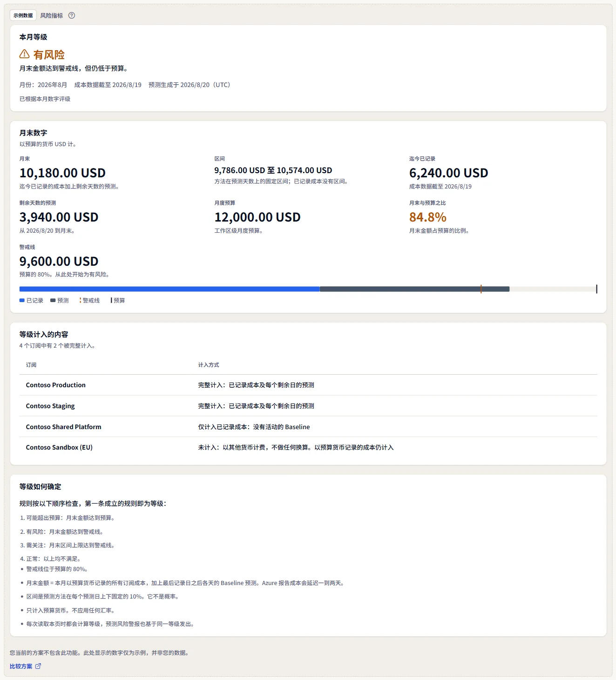Click the 订阅 column header
The height and width of the screenshot is (680, 616).
pyautogui.click(x=31, y=365)
